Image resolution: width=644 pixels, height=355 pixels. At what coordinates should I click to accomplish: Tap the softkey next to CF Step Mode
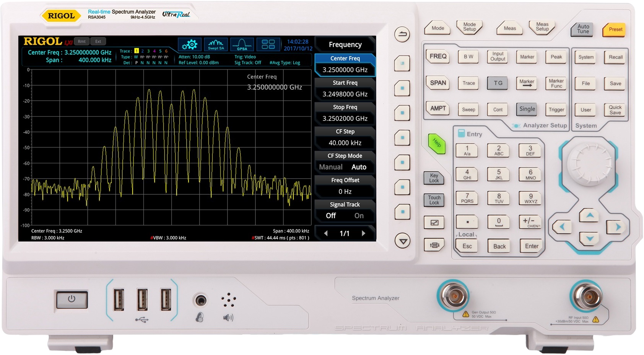pyautogui.click(x=402, y=162)
